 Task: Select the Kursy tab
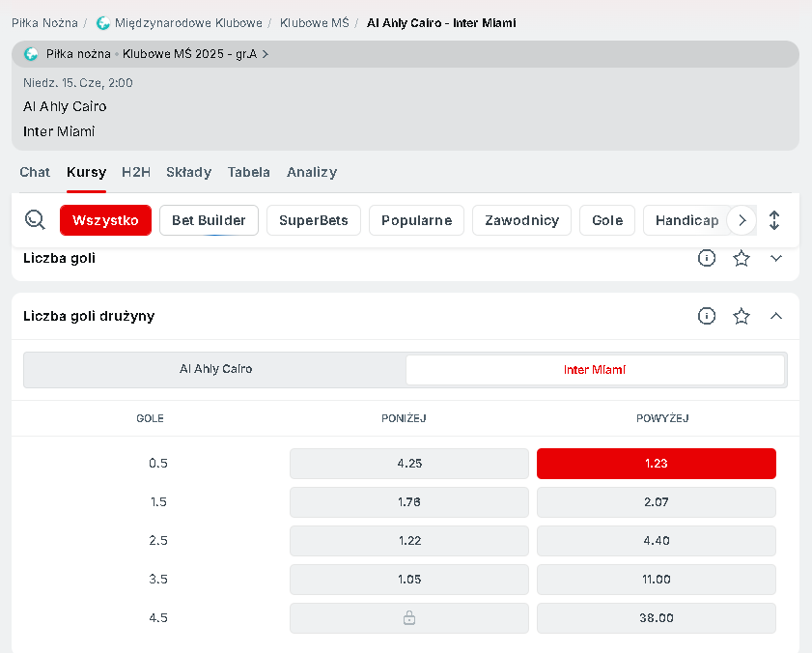[x=87, y=172]
